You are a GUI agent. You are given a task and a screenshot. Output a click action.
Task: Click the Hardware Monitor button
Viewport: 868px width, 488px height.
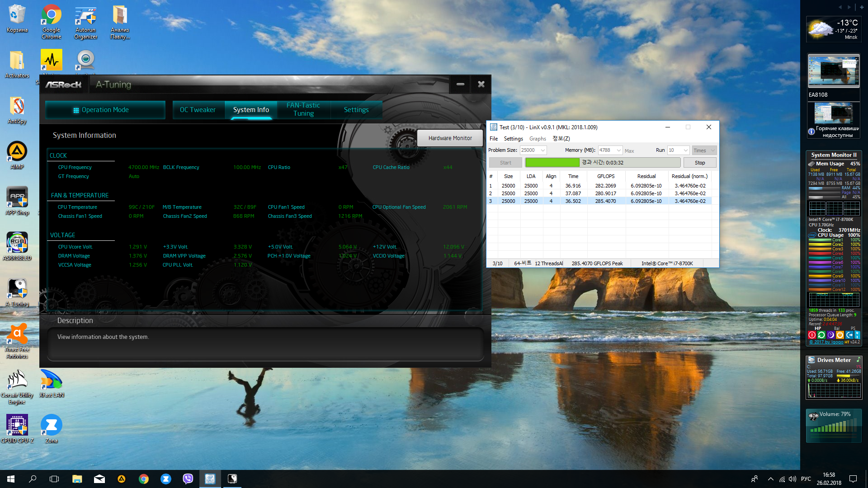point(450,138)
